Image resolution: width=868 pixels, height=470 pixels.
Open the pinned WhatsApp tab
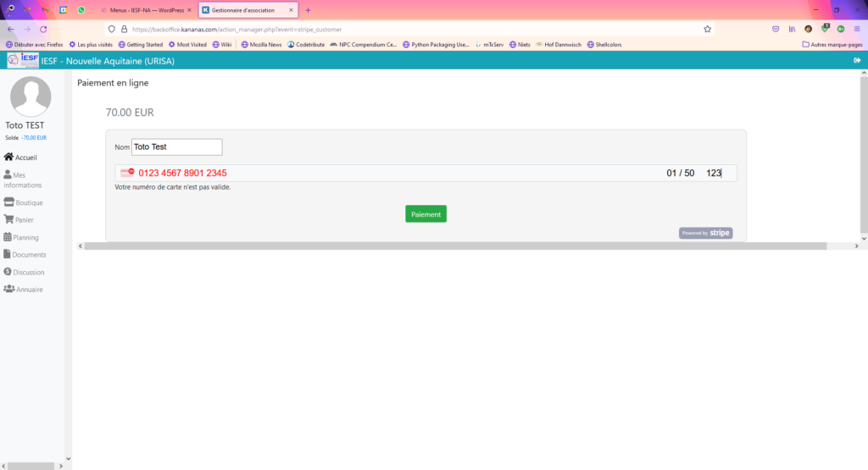click(x=81, y=10)
